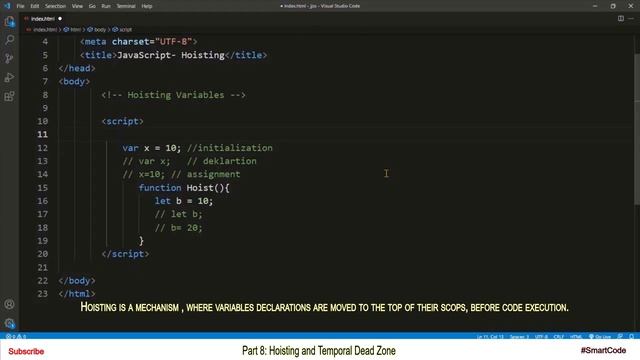Click line number 20 in gutter

[42, 254]
